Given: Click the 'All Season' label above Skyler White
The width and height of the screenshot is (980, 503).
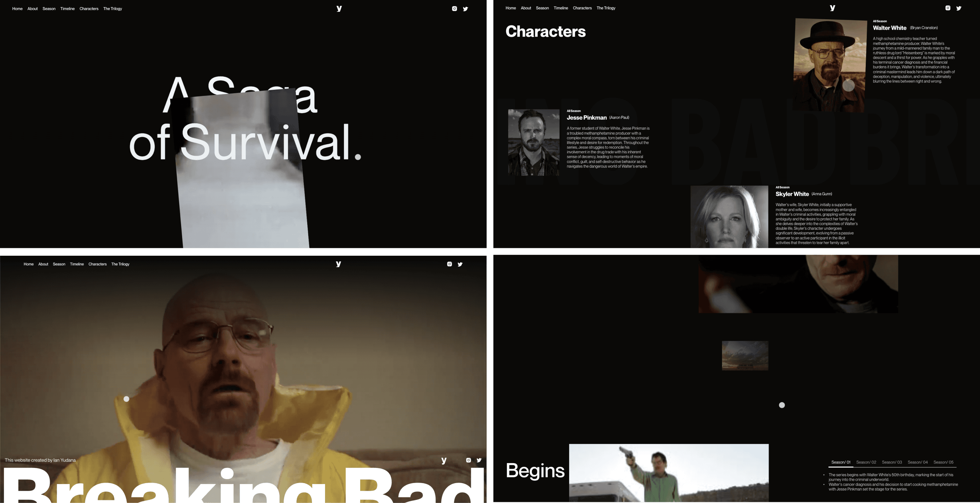Looking at the screenshot, I should [783, 187].
